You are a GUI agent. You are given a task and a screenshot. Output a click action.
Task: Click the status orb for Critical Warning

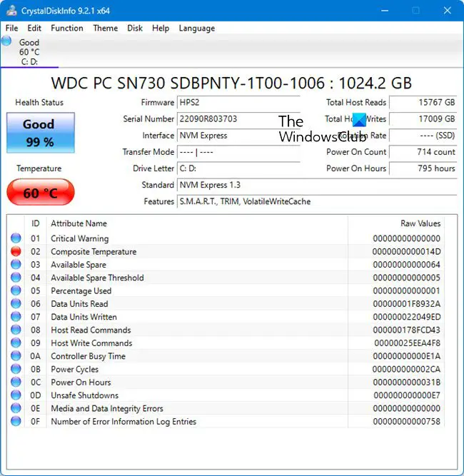(x=16, y=238)
